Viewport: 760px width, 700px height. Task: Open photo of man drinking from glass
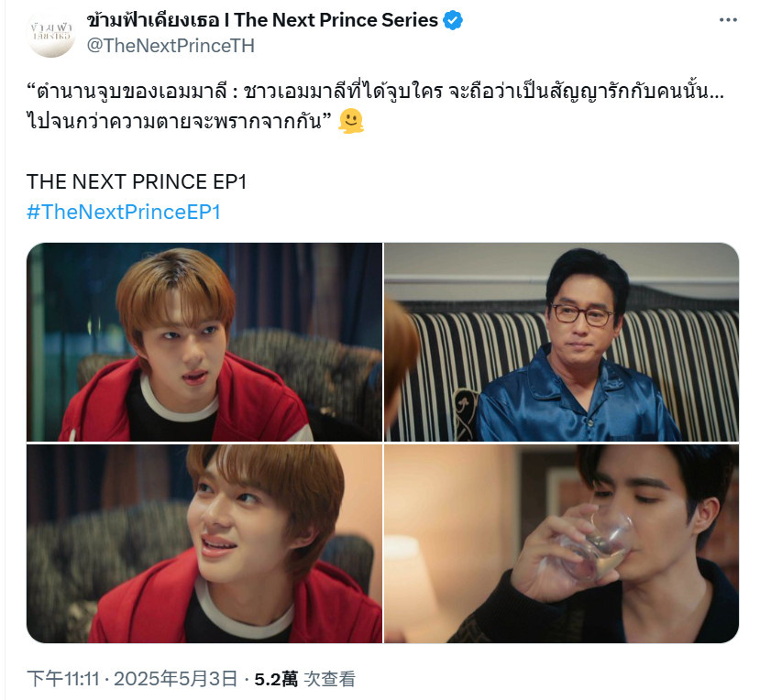click(561, 544)
